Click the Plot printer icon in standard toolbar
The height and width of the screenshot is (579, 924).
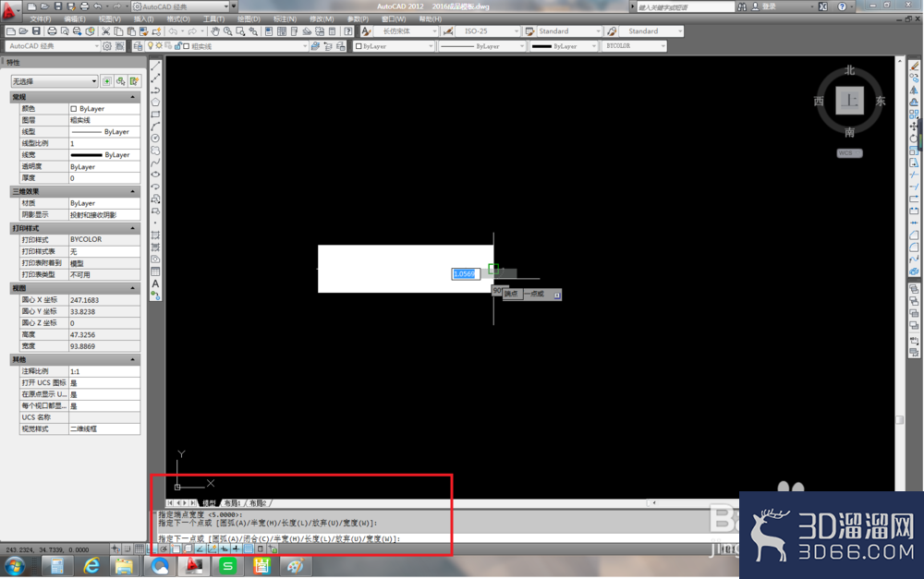(x=52, y=31)
